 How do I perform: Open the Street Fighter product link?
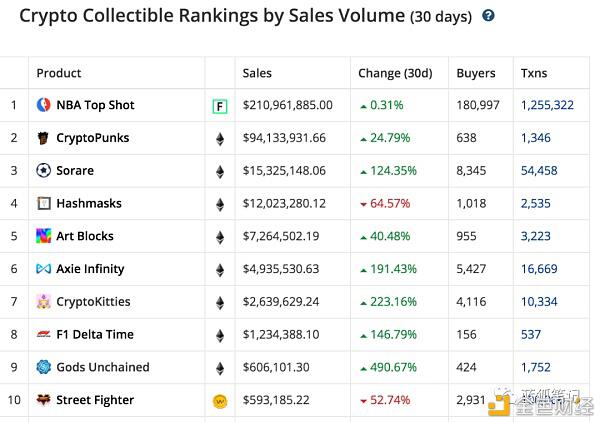coord(95,400)
